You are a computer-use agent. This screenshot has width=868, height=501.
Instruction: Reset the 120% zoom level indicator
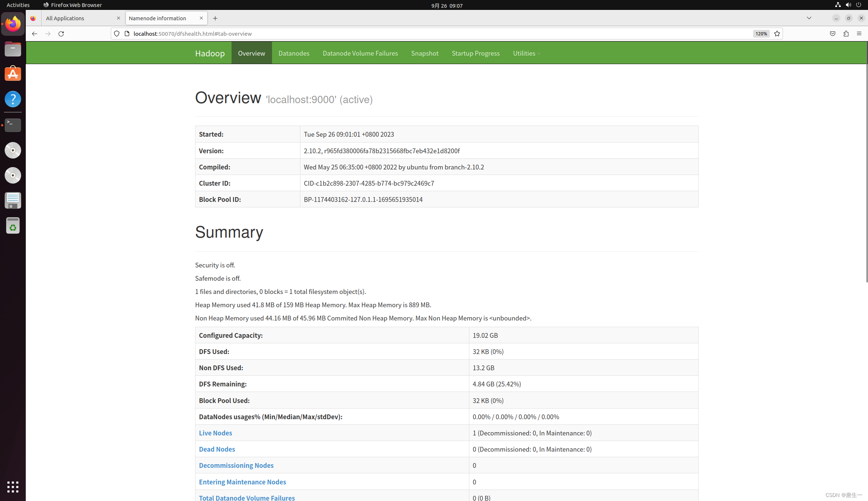[x=761, y=34]
